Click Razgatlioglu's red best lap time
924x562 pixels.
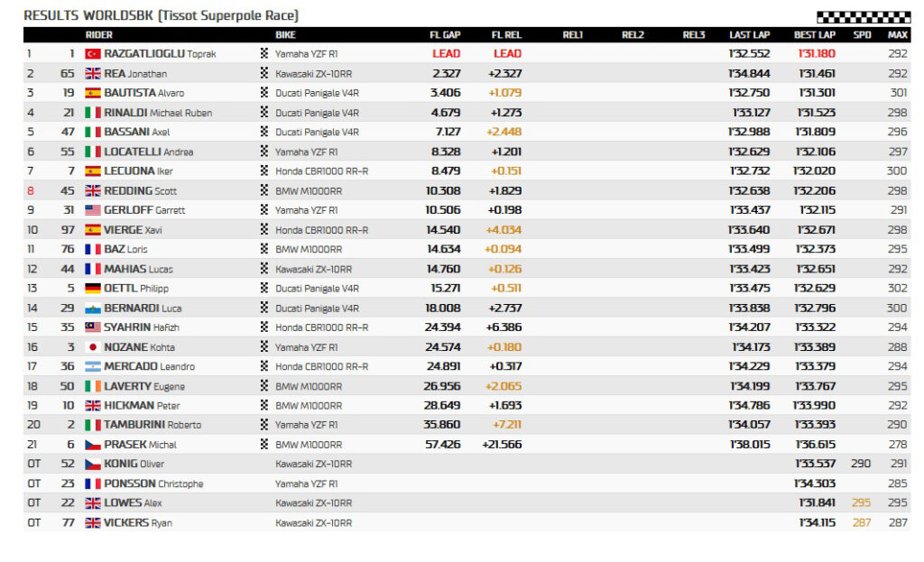coord(817,53)
